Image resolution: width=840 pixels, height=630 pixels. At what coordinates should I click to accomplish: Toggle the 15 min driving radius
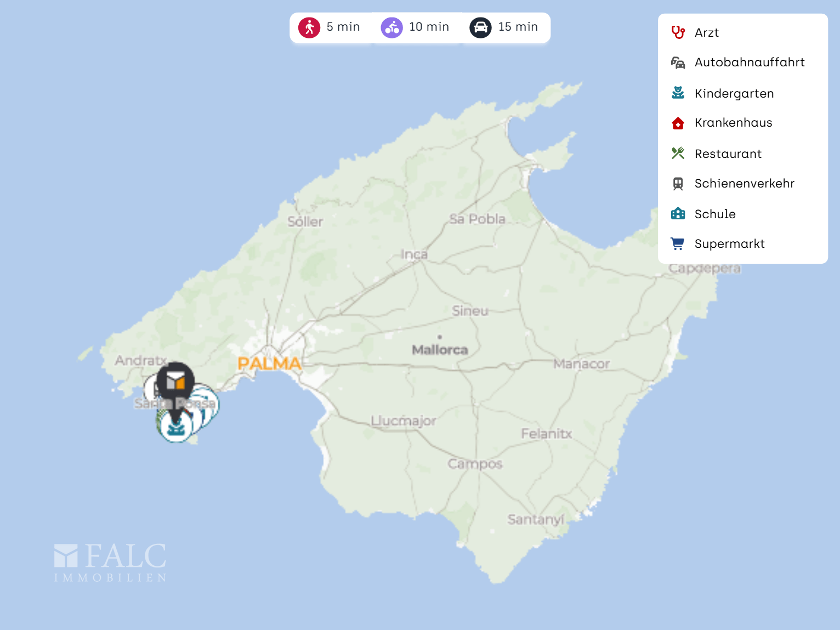(504, 27)
